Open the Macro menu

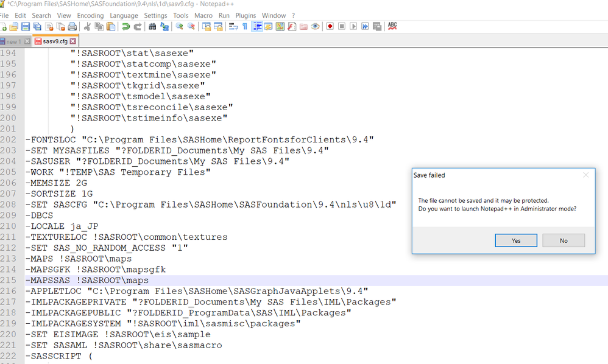[x=203, y=15]
